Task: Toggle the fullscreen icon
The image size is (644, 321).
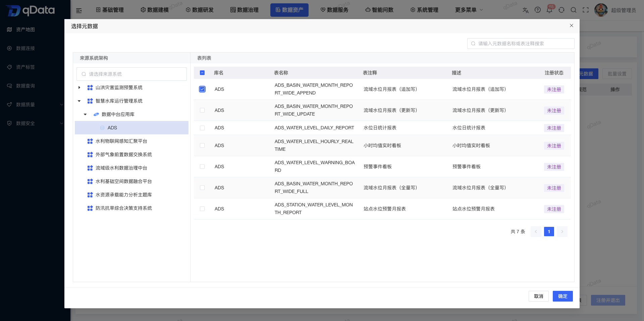Action: click(x=586, y=10)
